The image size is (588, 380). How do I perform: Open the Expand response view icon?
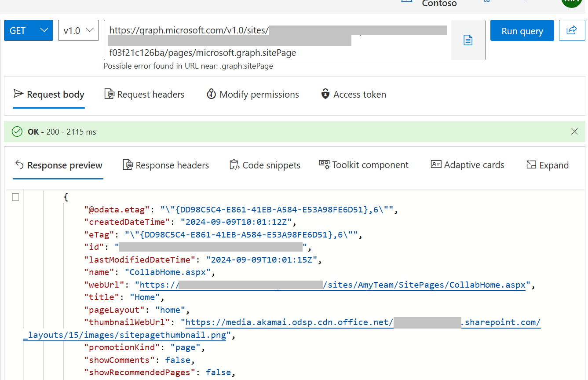(x=532, y=164)
